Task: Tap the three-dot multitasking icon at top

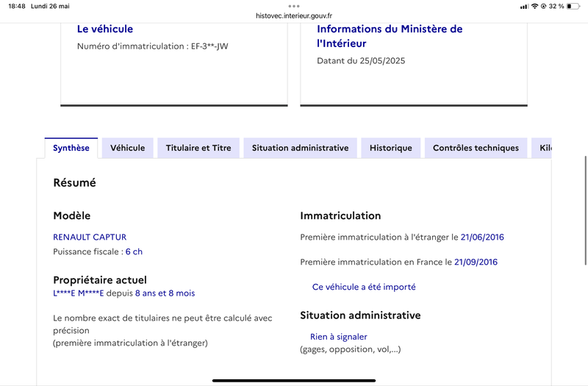Action: 293,6
